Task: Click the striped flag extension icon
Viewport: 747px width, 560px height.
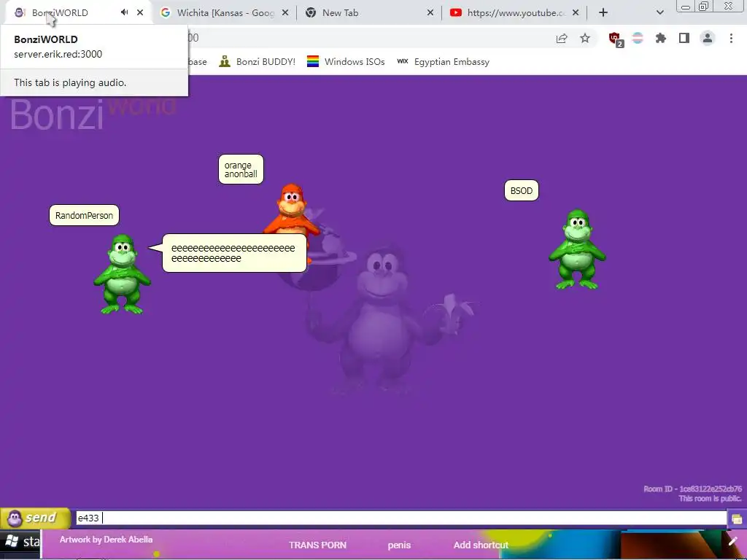Action: (638, 38)
